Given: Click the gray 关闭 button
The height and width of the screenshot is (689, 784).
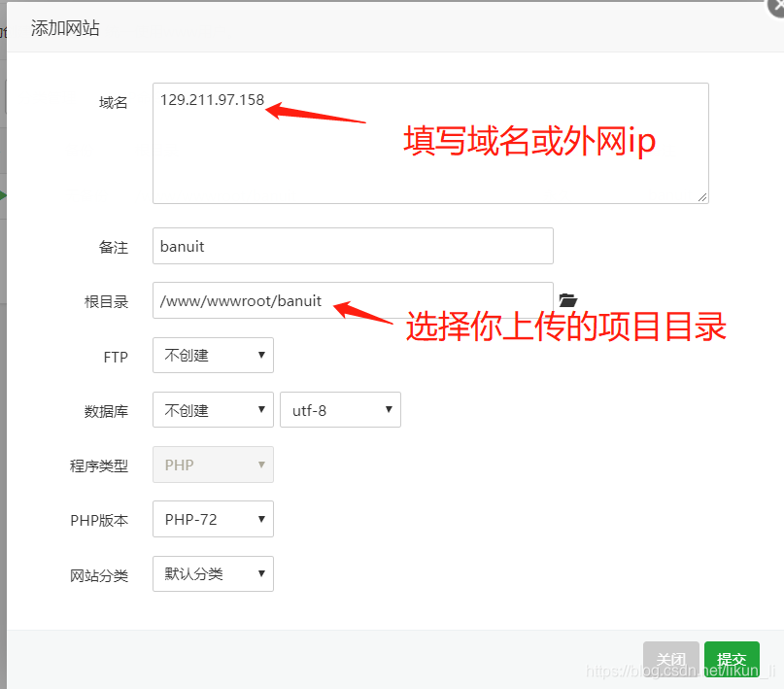Looking at the screenshot, I should pos(671,659).
